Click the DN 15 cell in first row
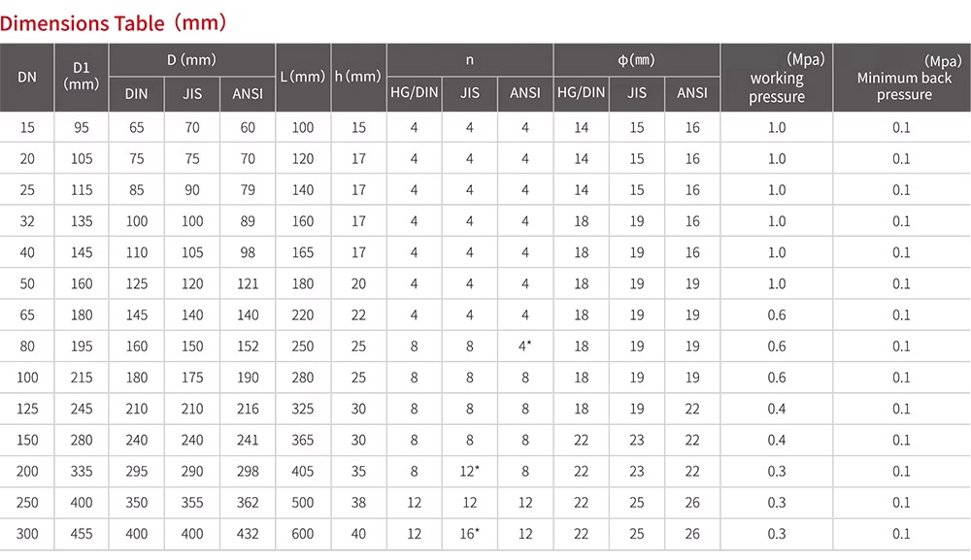This screenshot has height=560, width=971. coord(27,127)
